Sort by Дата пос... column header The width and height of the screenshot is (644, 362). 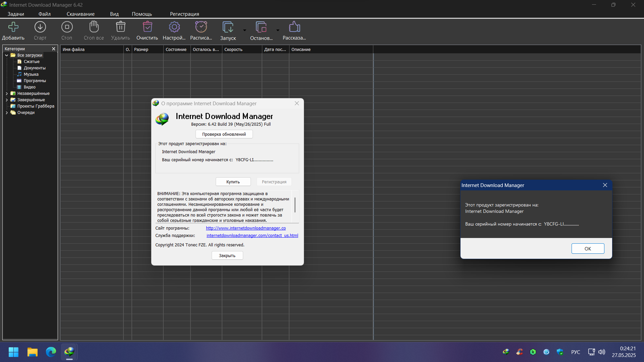[275, 50]
